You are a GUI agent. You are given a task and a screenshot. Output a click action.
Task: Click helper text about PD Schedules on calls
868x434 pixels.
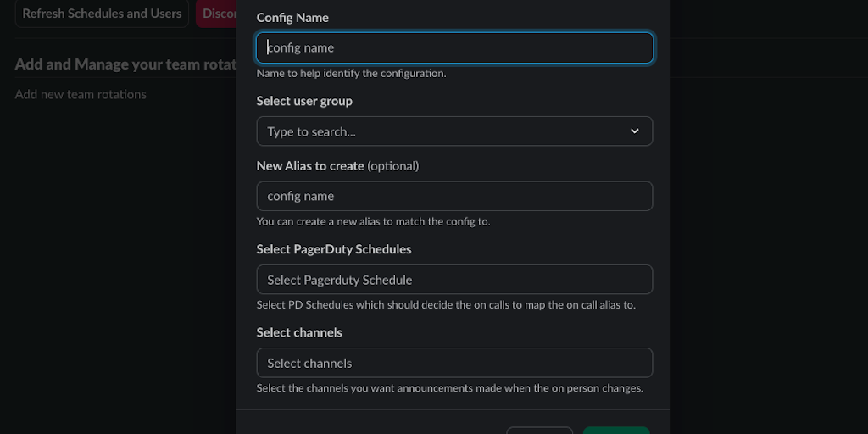tap(446, 305)
